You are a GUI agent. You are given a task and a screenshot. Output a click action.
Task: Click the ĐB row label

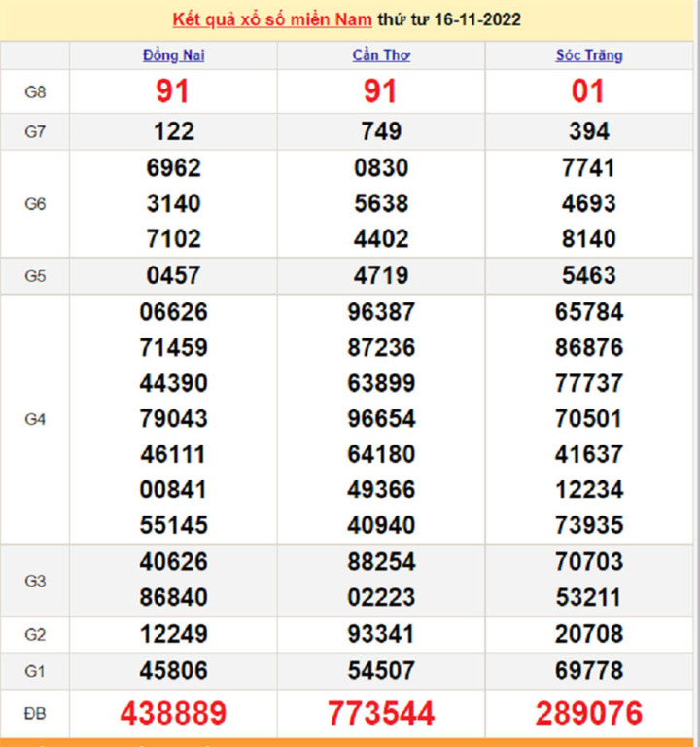point(35,713)
